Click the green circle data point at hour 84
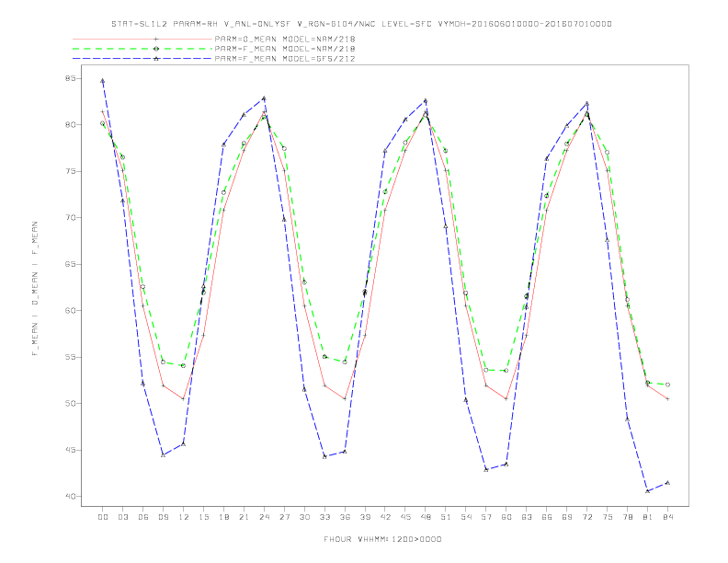This screenshot has width=728, height=563. pos(667,385)
